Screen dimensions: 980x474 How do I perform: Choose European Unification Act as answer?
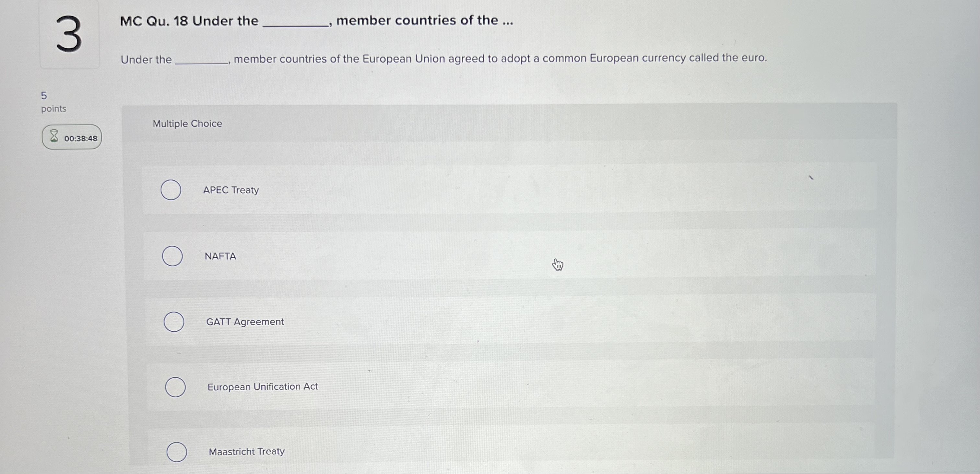176,387
